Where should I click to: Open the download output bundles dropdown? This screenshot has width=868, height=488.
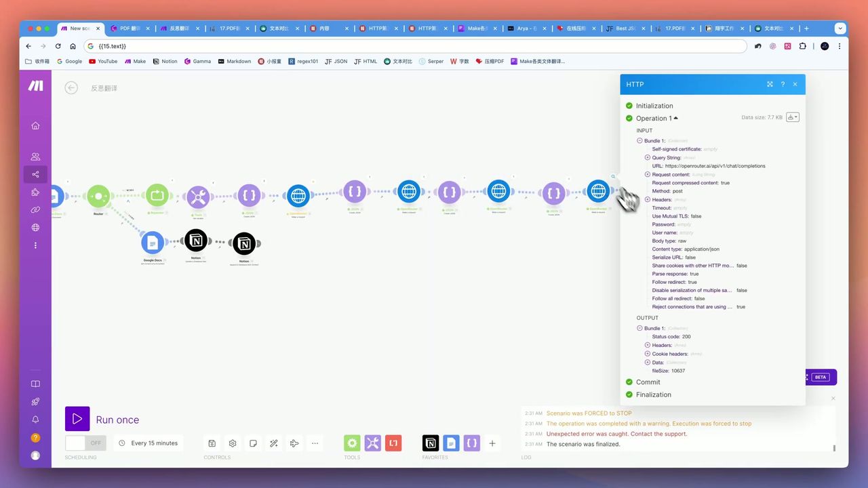tap(792, 117)
